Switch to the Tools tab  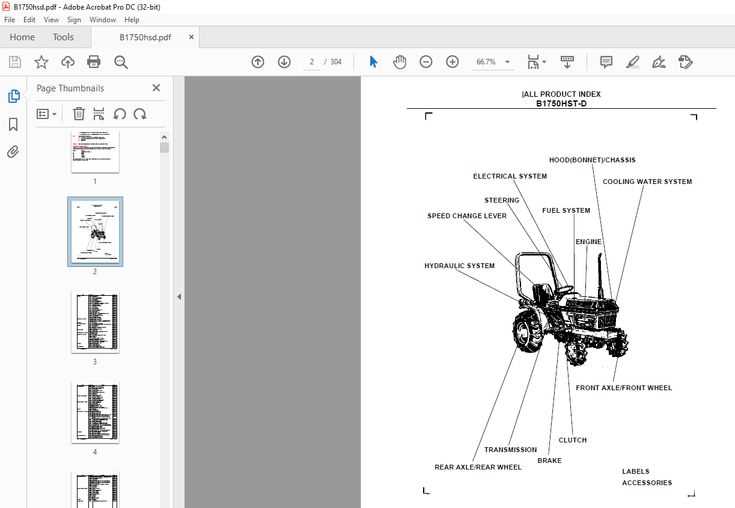point(63,37)
